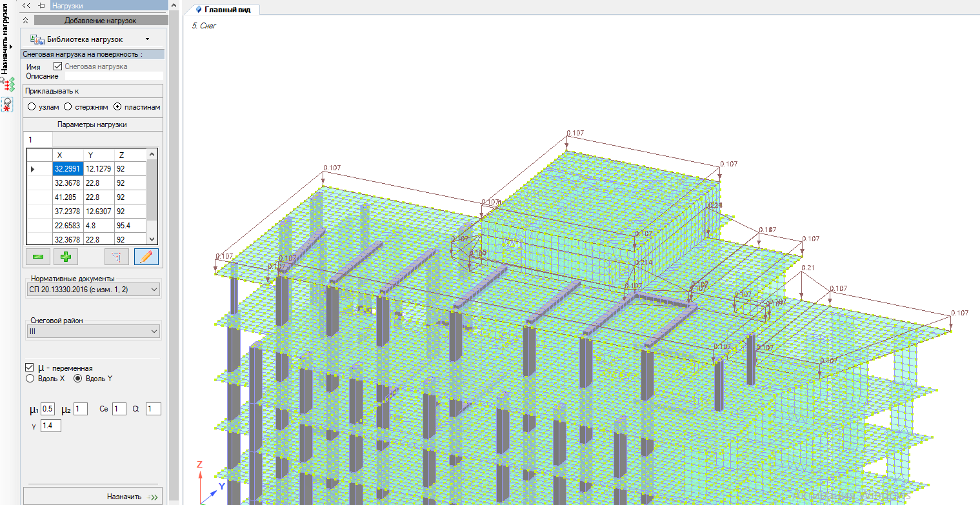Click the red asterisk load icon in sidebar
This screenshot has width=980, height=505.
click(8, 104)
